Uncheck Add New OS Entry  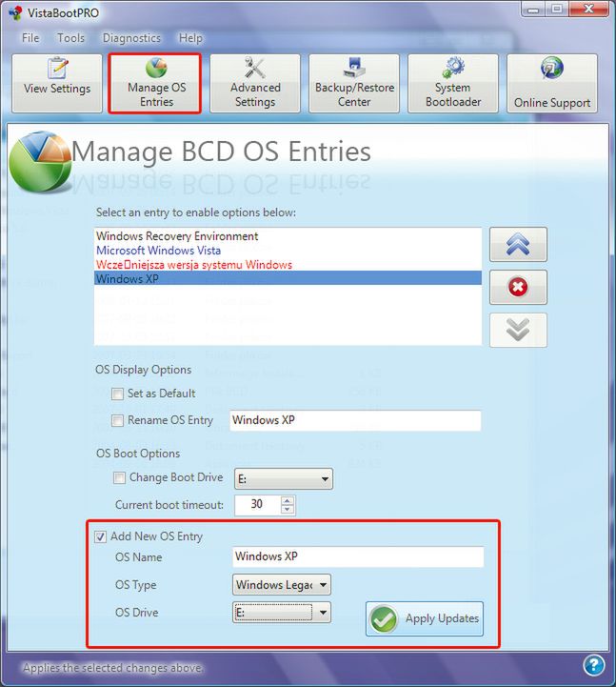pyautogui.click(x=100, y=536)
